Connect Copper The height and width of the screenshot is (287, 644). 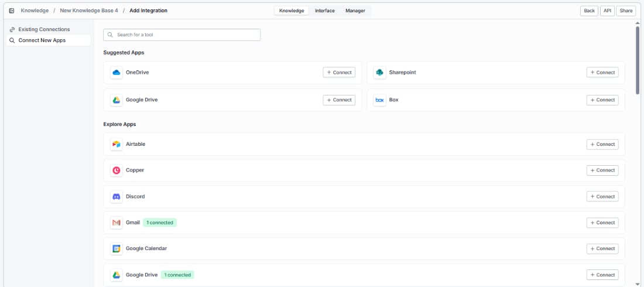click(602, 170)
